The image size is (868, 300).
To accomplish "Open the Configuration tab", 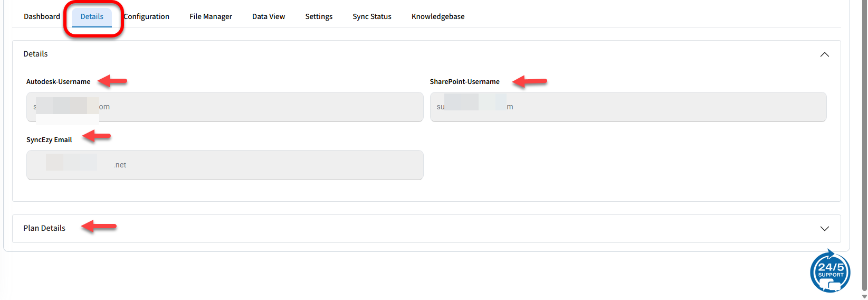I will [x=147, y=16].
